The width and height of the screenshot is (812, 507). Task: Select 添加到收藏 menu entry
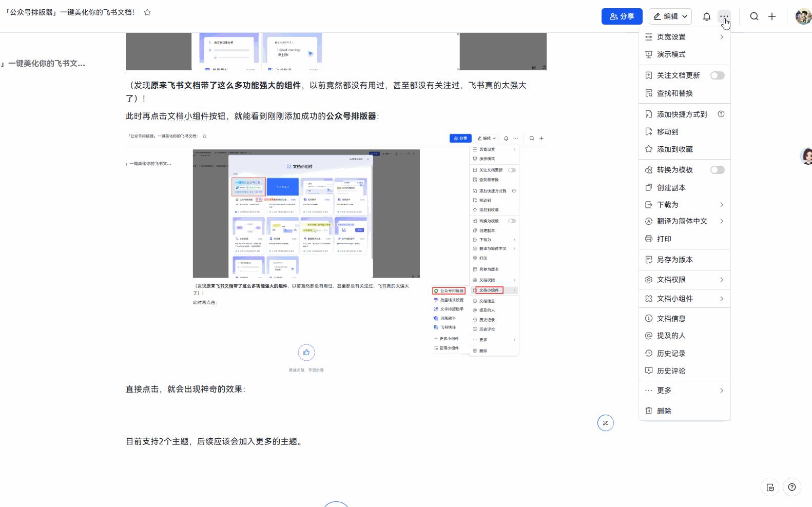[685, 149]
